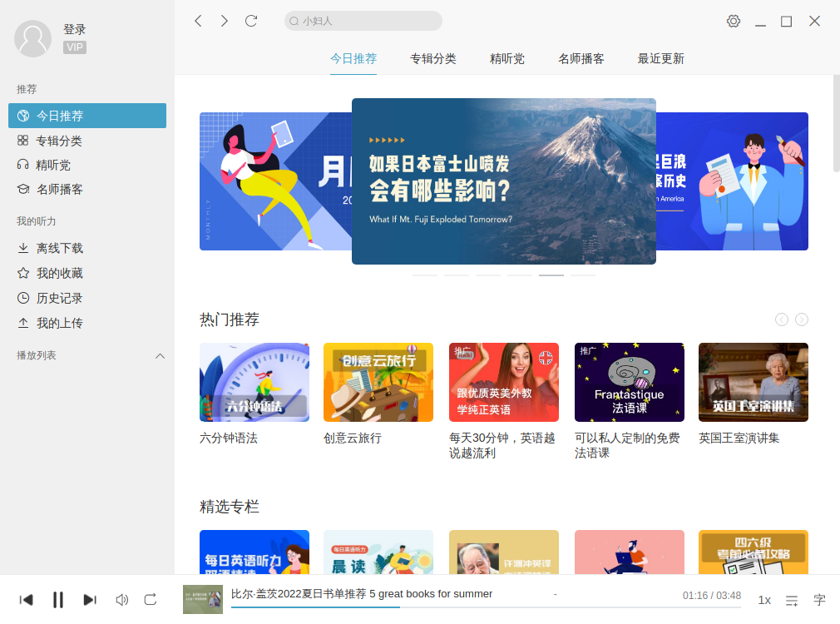Open settings via the gear icon
The width and height of the screenshot is (840, 624).
[734, 21]
